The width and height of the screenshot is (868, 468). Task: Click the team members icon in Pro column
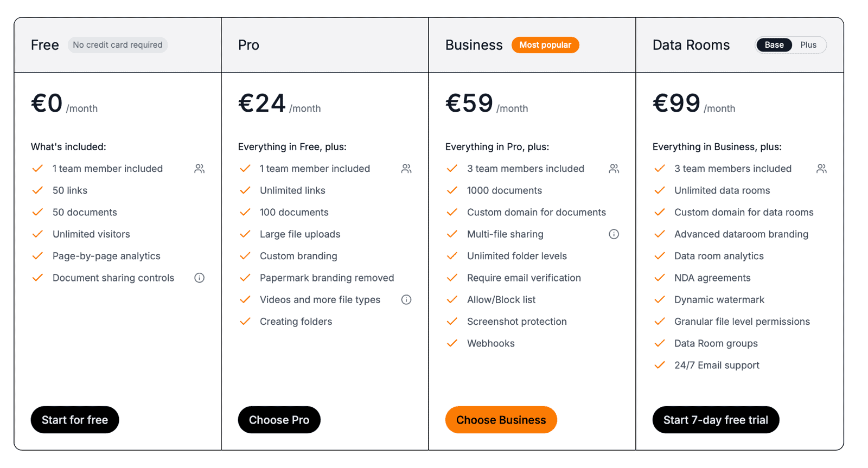(x=406, y=169)
